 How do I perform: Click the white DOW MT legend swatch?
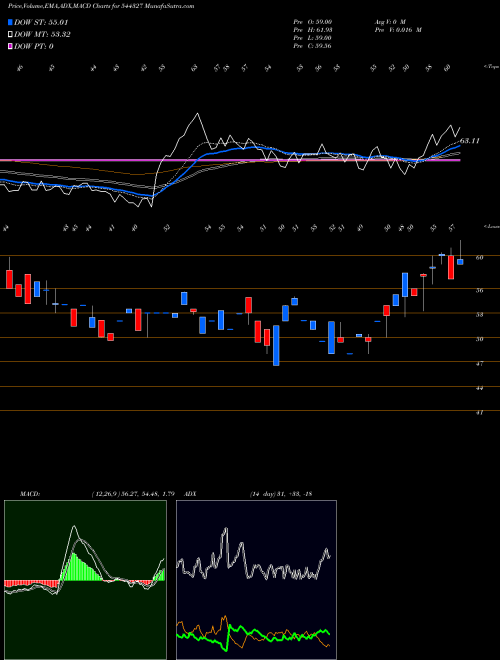(11, 35)
